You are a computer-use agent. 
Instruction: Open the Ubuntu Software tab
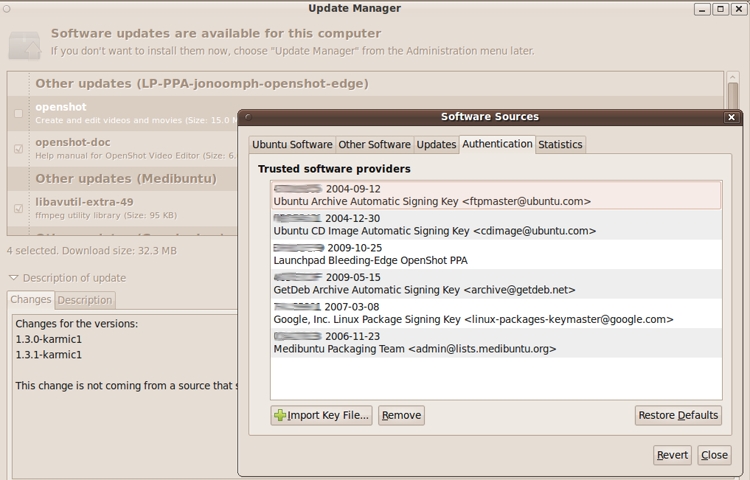click(292, 144)
